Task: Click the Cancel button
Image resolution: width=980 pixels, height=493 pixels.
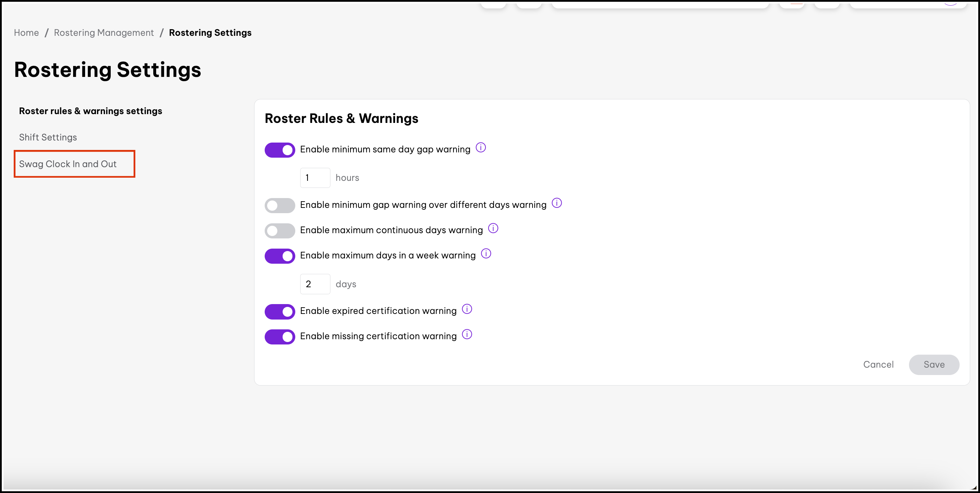Action: 878,364
